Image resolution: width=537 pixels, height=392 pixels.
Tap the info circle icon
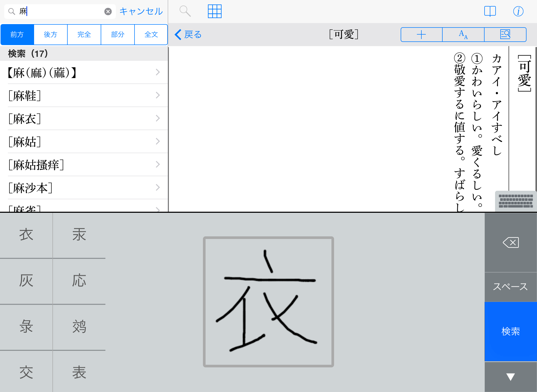tap(518, 11)
